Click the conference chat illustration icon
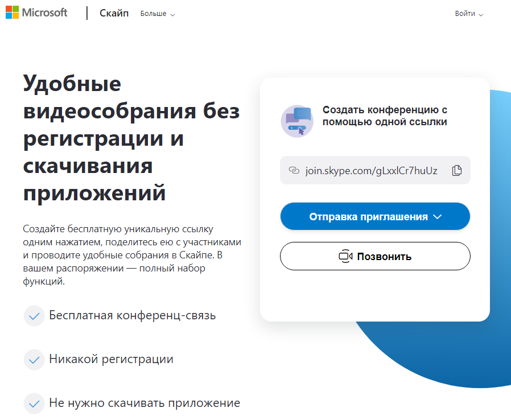The image size is (511, 420). 297,121
